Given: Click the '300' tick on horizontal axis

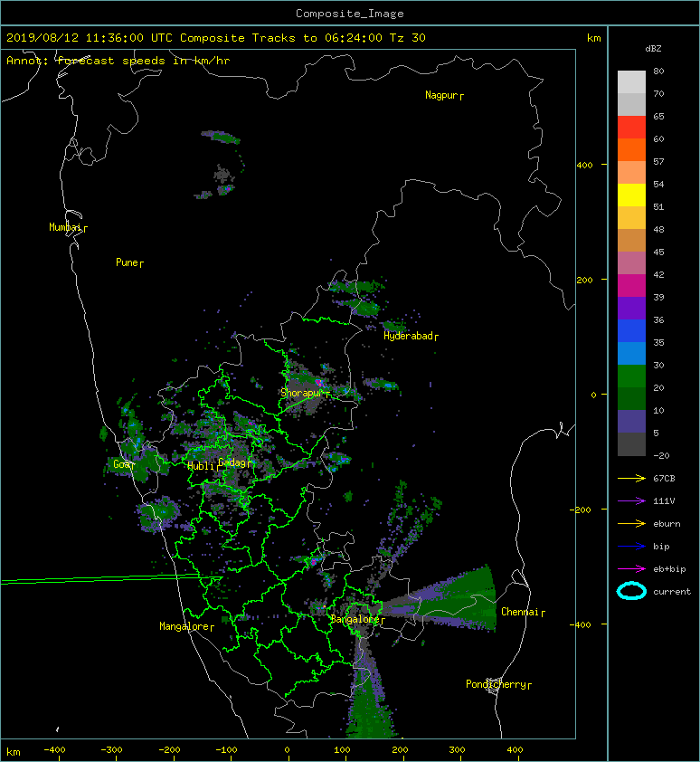Looking at the screenshot, I should (x=457, y=750).
